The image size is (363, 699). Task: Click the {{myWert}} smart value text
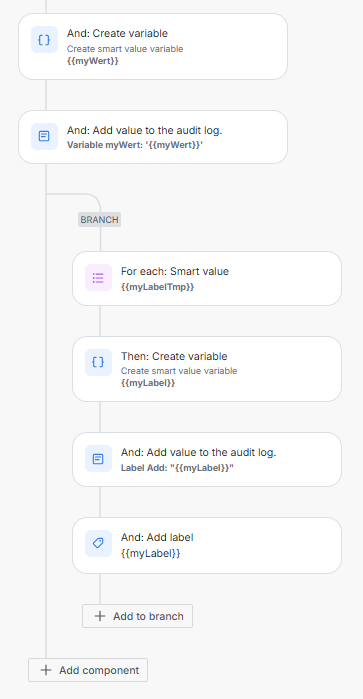[x=93, y=61]
